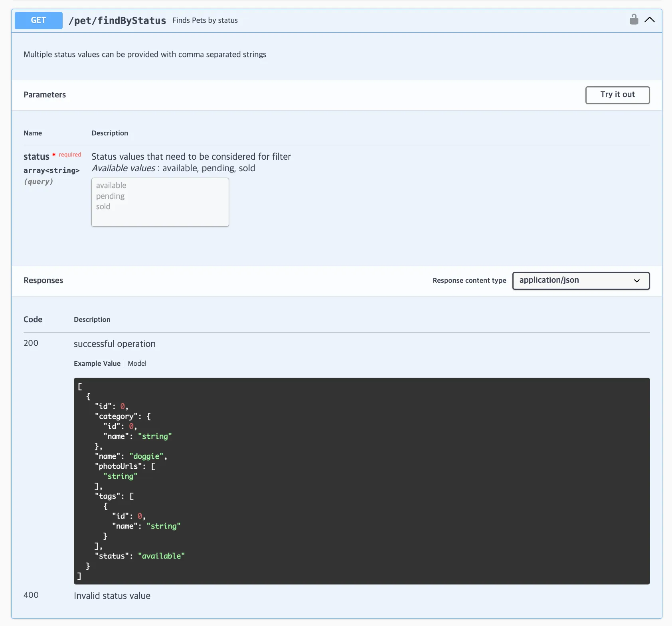Viewport: 672px width, 626px height.
Task: Click 'Multiple status values can be provided' text
Action: click(x=145, y=54)
